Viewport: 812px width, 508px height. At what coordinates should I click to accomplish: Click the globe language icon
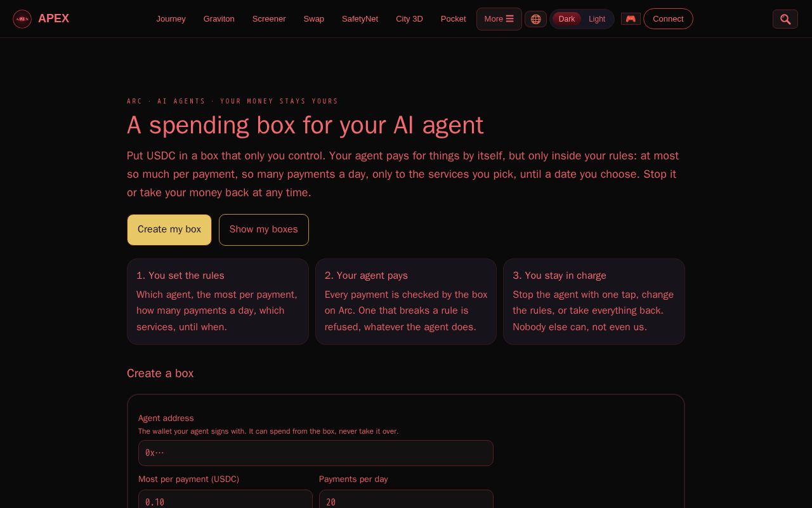click(x=535, y=19)
